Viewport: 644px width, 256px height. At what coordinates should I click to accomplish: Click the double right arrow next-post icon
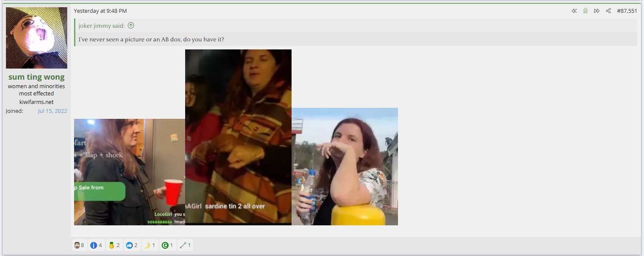pos(597,11)
